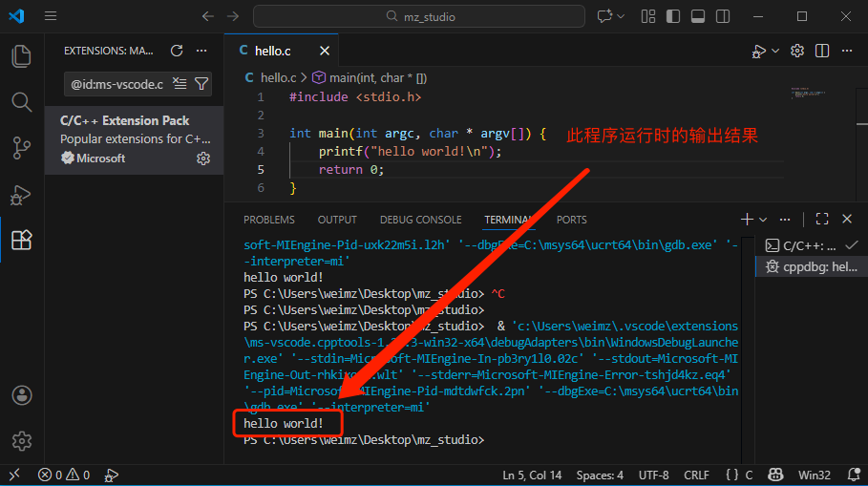Image resolution: width=868 pixels, height=486 pixels.
Task: Switch to the PROBLEMS panel tab
Action: pos(269,220)
